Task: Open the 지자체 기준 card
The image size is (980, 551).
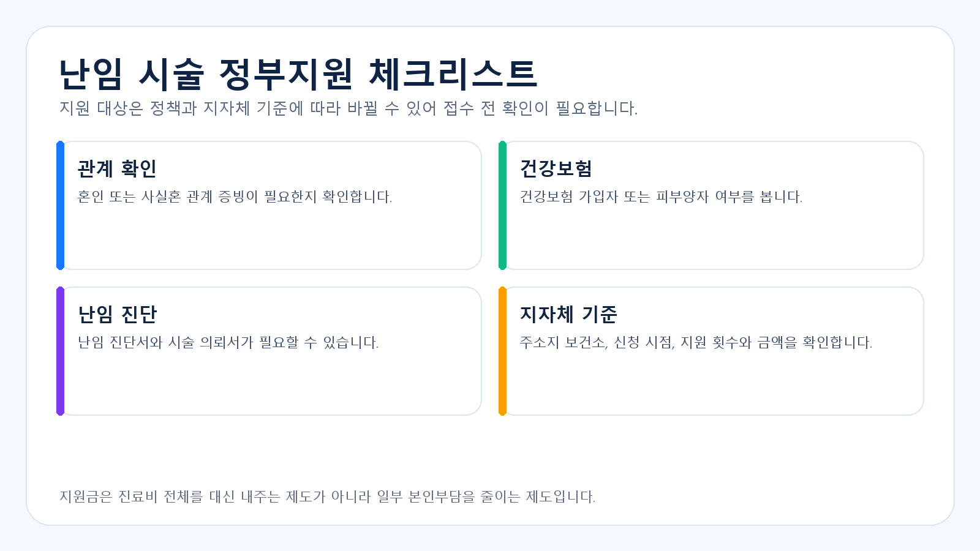Action: tap(711, 351)
